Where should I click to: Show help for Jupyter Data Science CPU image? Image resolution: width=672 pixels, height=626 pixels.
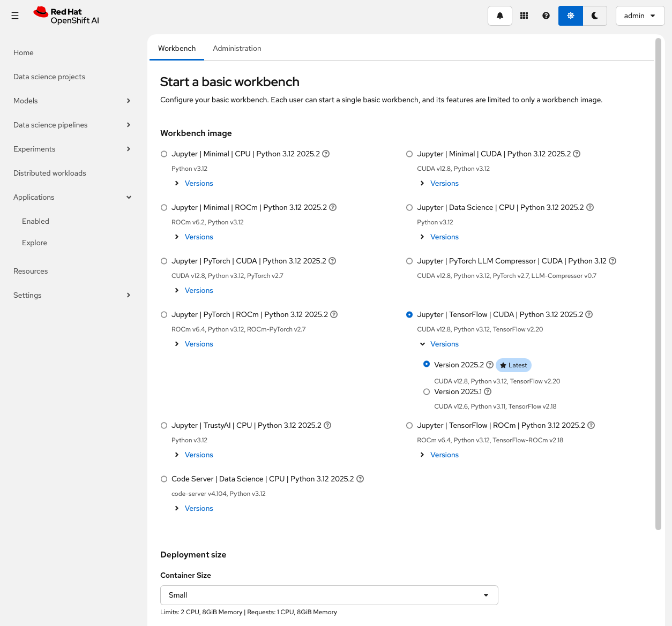click(590, 207)
